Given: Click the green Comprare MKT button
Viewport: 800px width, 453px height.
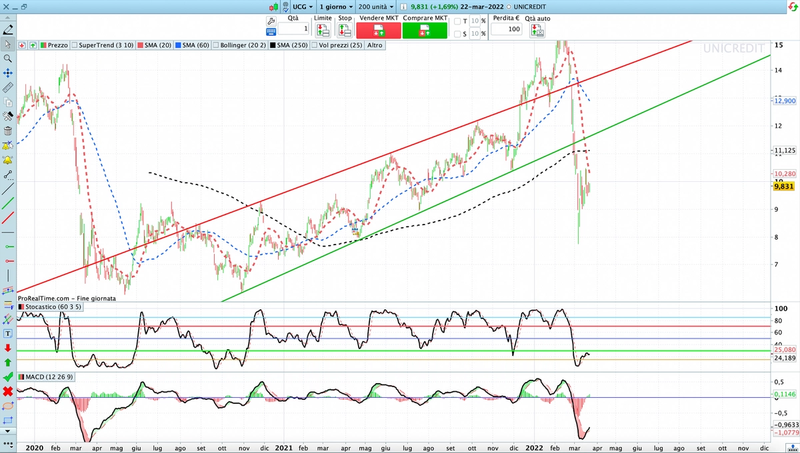Looking at the screenshot, I should coord(424,30).
